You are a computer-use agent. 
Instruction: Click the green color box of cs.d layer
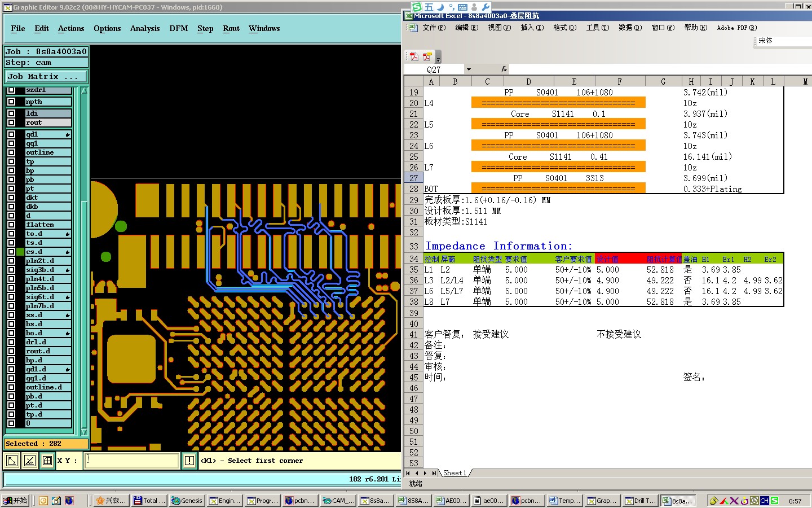(20, 252)
